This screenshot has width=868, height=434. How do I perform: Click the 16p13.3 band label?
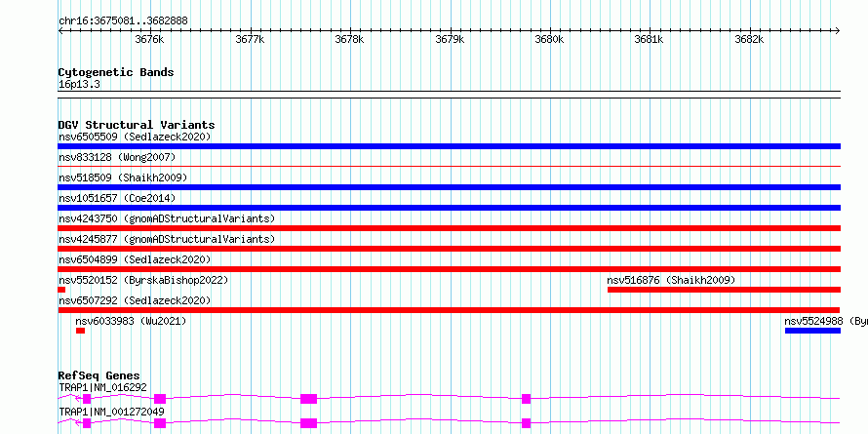(x=79, y=85)
